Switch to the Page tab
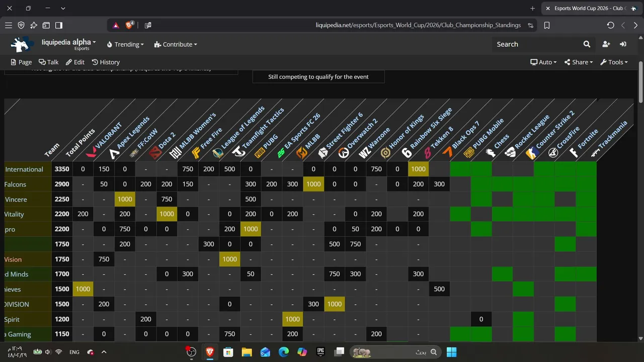644x362 pixels. [x=21, y=62]
